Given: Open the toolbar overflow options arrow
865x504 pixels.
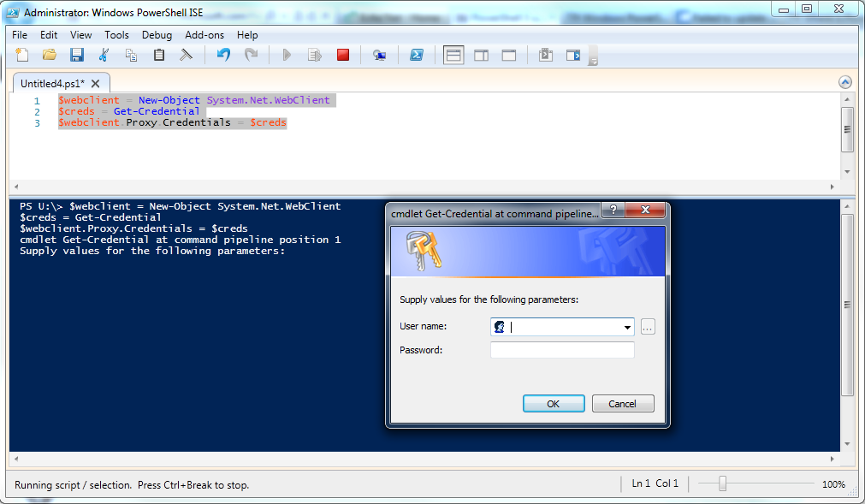Looking at the screenshot, I should pos(593,56).
